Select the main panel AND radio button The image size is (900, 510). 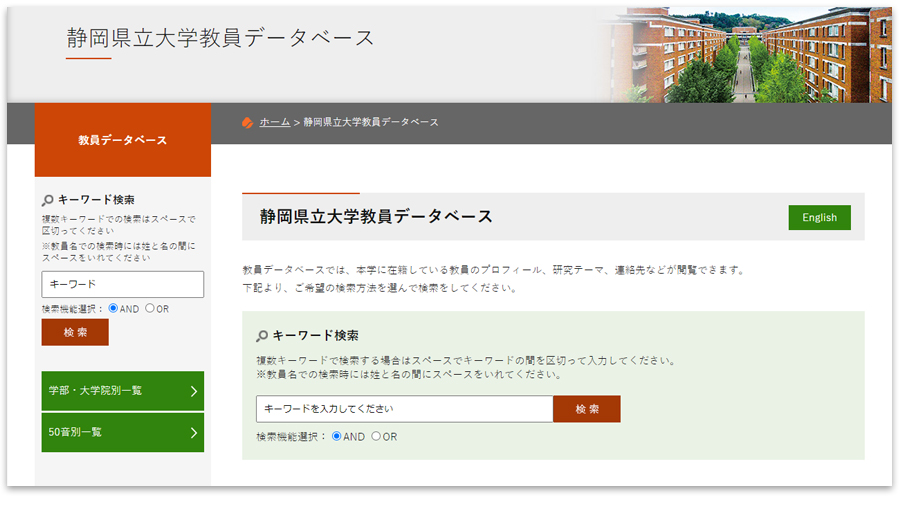tap(337, 437)
